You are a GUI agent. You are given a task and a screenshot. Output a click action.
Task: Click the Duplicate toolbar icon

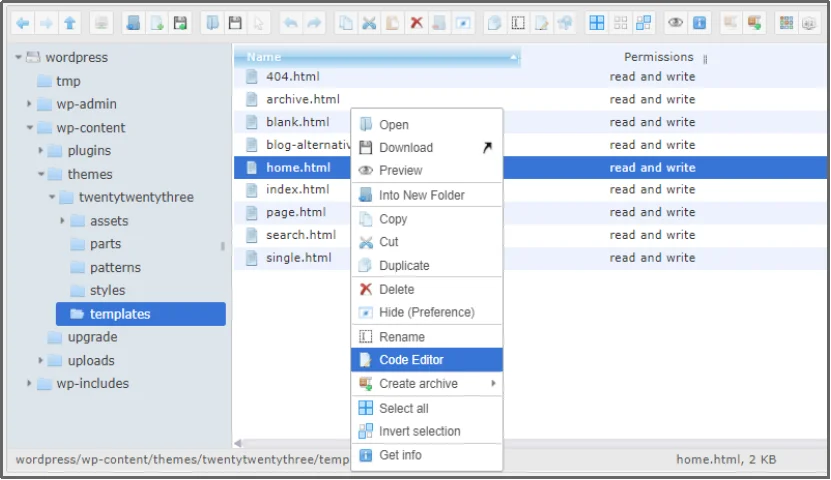tap(494, 23)
